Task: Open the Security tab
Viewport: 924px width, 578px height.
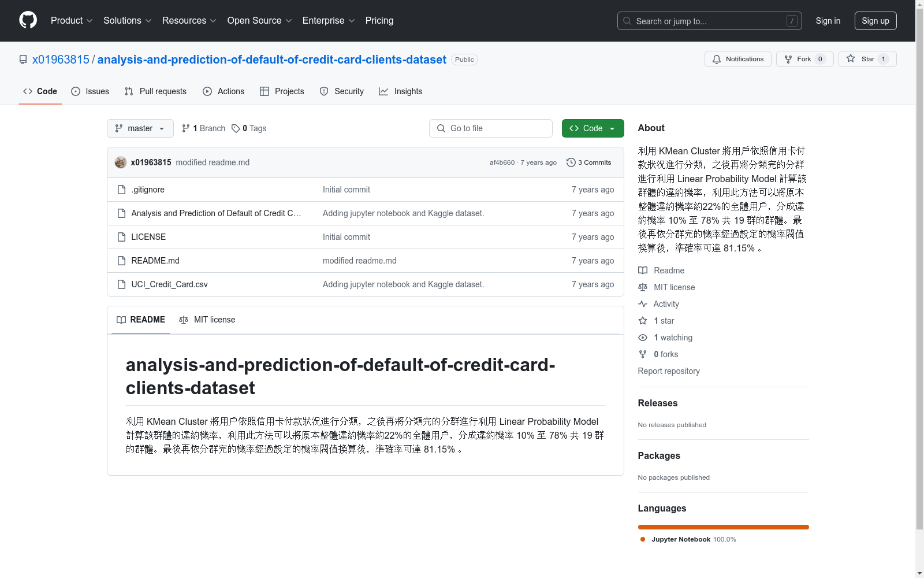Action: click(342, 91)
